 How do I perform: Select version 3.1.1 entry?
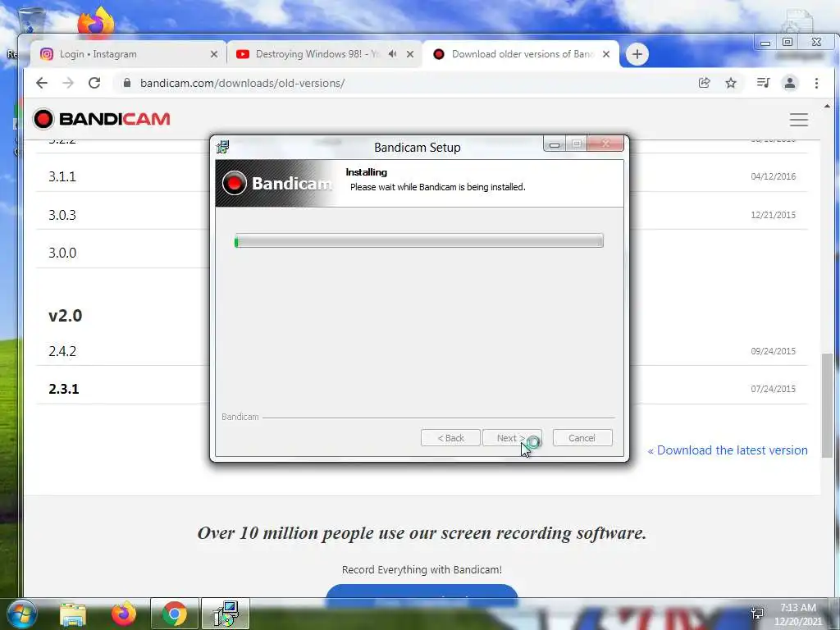pos(62,176)
